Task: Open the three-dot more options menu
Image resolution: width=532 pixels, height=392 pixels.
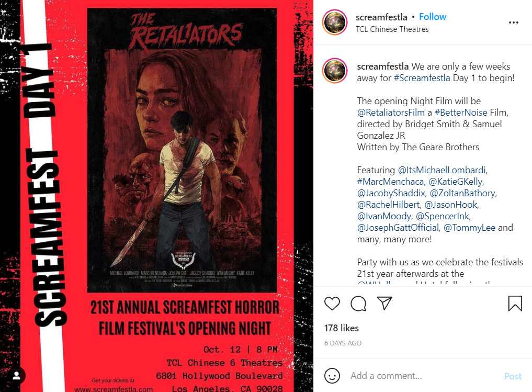Action: 513,23
